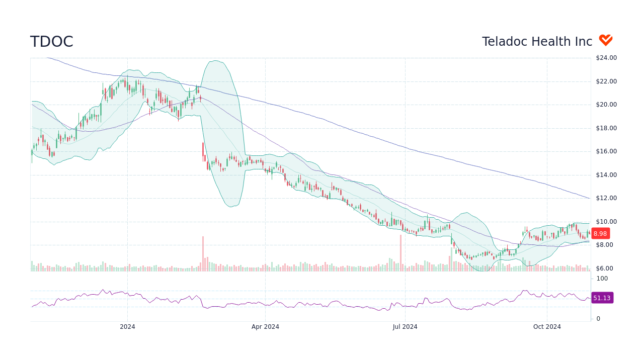Click the red 8.98 current price tag
The height and width of the screenshot is (362, 644).
(600, 233)
